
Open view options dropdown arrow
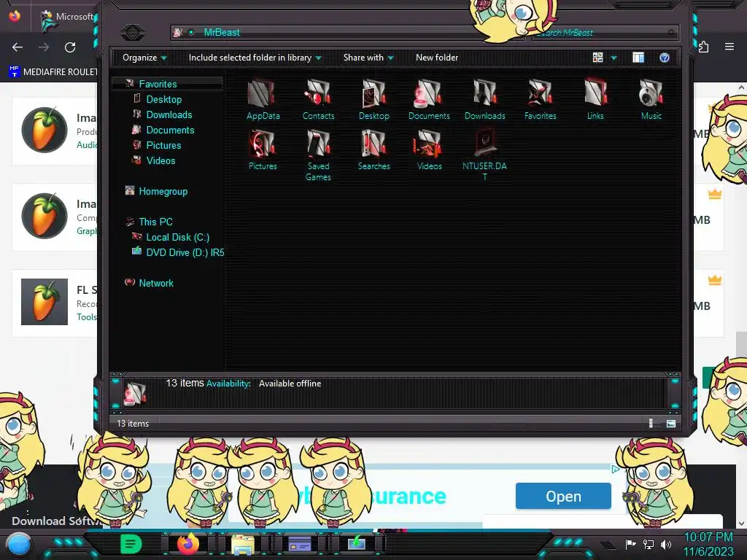(x=614, y=58)
